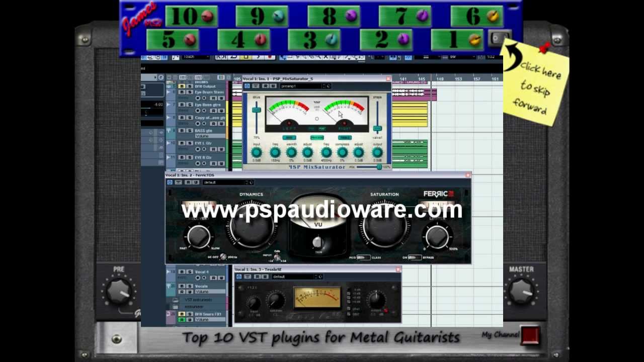Screen dimensions: 644x362
Task: Open the preamp1 preset field in MixSaturator
Action: pyautogui.click(x=300, y=86)
